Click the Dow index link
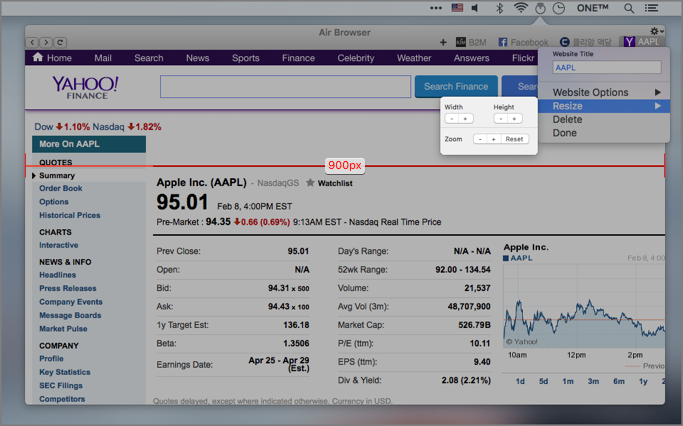683x426 pixels. click(x=44, y=127)
